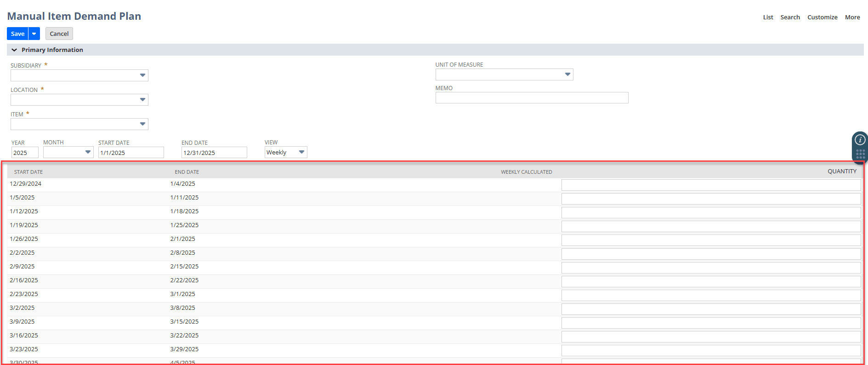Click the Start Date field 1/1/2025
Viewport: 868px width, 365px height.
[131, 153]
